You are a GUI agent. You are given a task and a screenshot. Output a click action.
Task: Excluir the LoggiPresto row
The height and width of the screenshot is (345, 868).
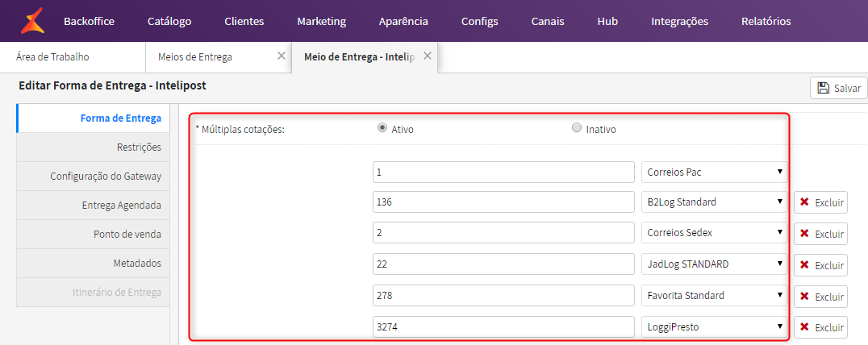point(821,327)
